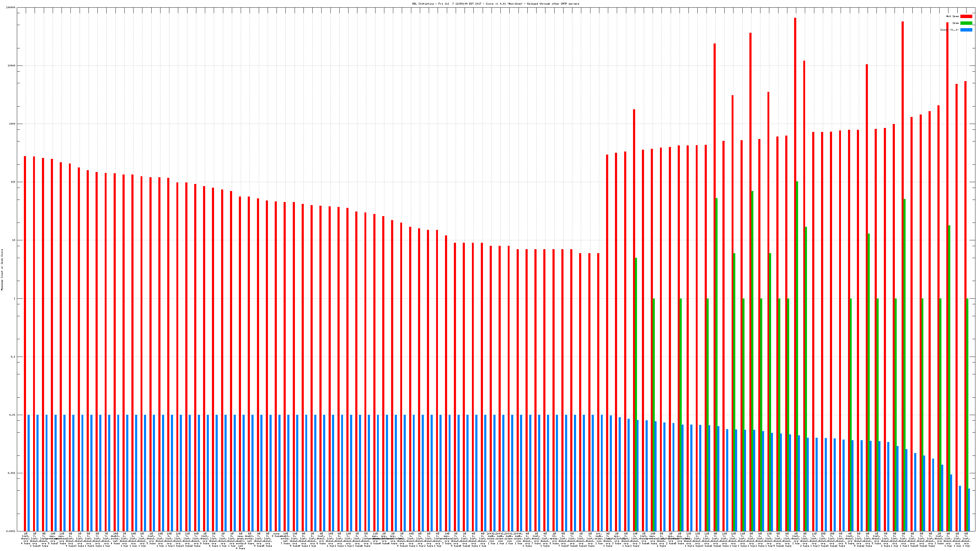Click the 'Message Count or Spam Score' axis label
Viewport: 980px width, 551px height.
tap(2, 270)
